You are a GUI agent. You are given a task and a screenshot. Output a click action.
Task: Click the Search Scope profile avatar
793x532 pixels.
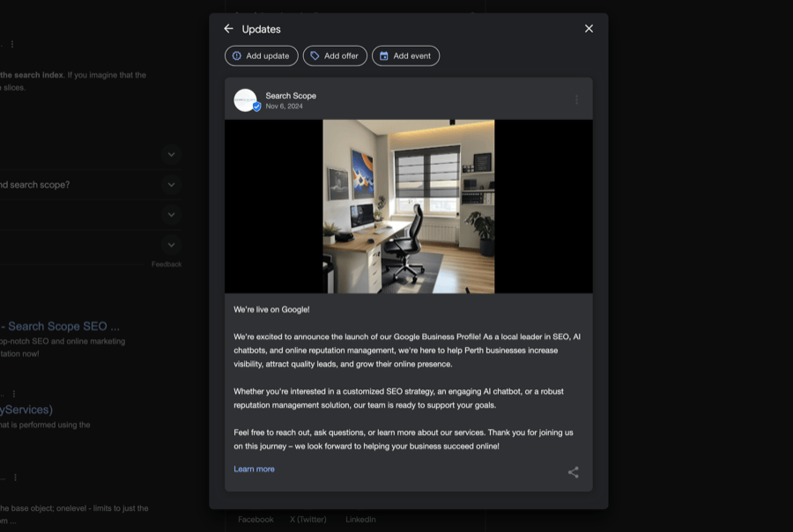(x=246, y=100)
